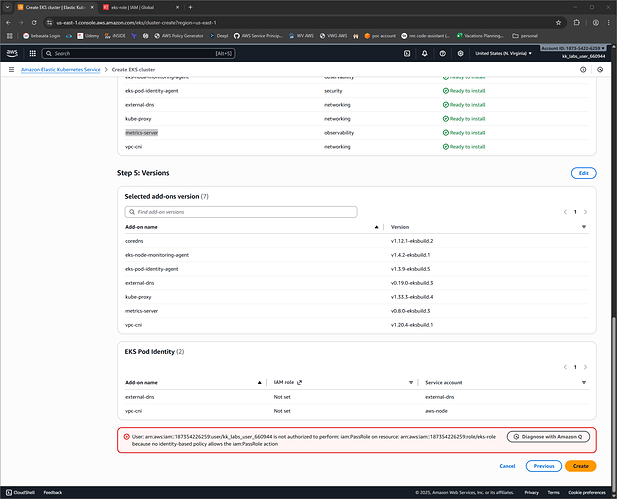Open the Udemy bookmark

[88, 36]
